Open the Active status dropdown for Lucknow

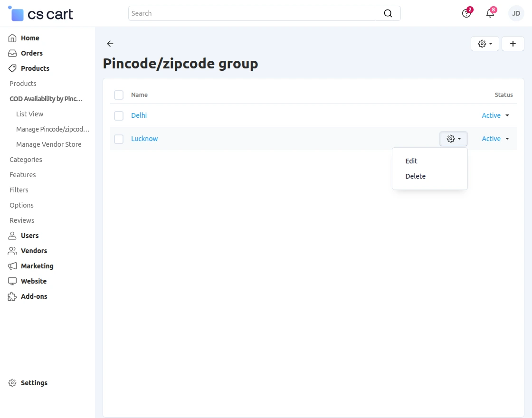(495, 138)
